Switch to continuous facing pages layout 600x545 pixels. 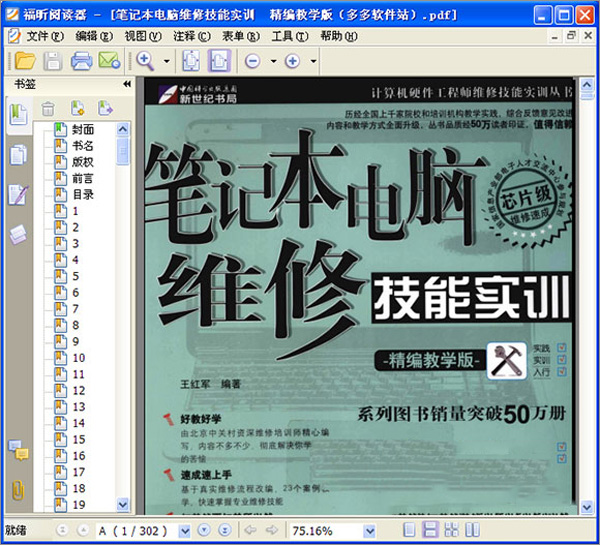[x=452, y=530]
